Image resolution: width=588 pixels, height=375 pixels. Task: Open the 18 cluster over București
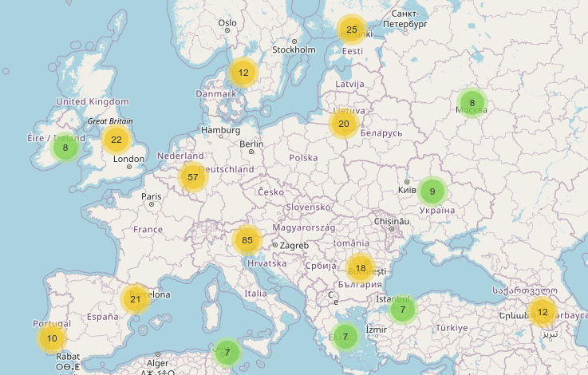(361, 268)
